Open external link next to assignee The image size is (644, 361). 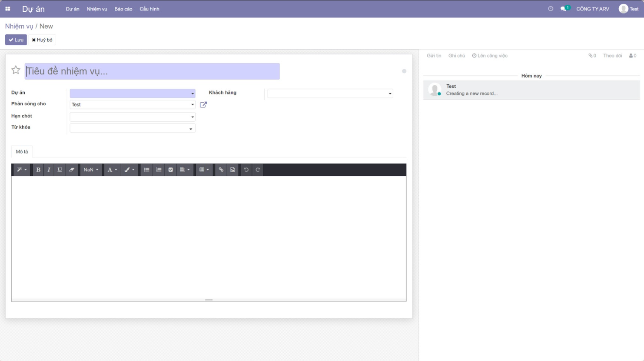203,104
